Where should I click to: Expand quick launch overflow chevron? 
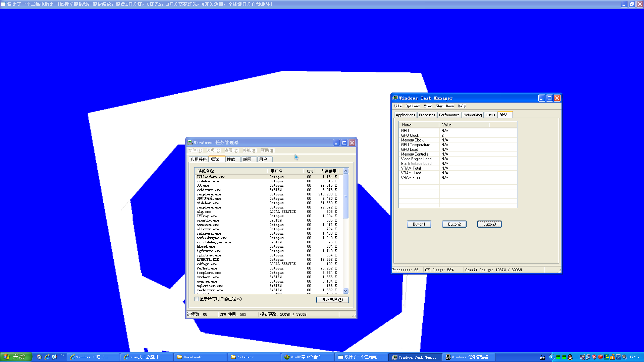(62, 355)
